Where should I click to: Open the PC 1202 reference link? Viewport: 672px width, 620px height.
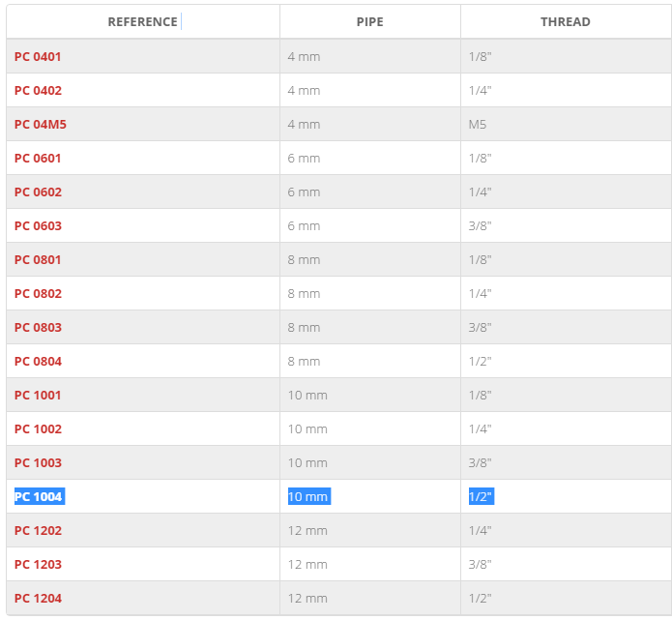point(38,531)
